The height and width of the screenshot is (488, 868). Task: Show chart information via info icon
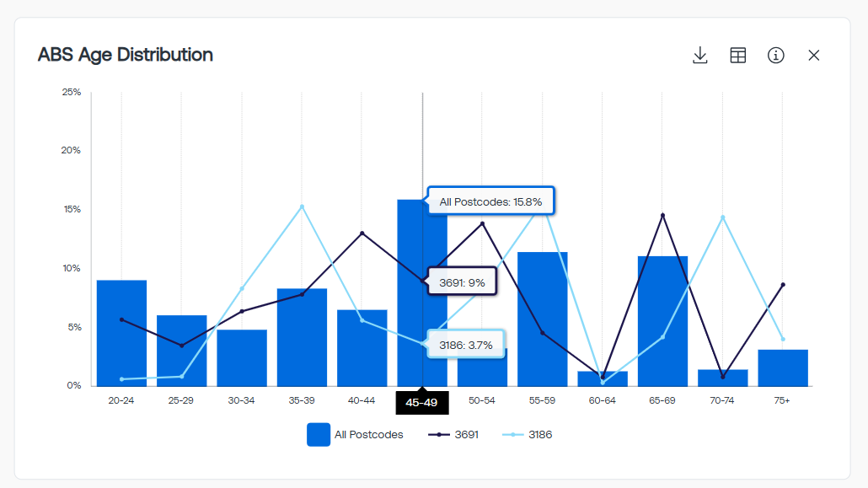775,56
